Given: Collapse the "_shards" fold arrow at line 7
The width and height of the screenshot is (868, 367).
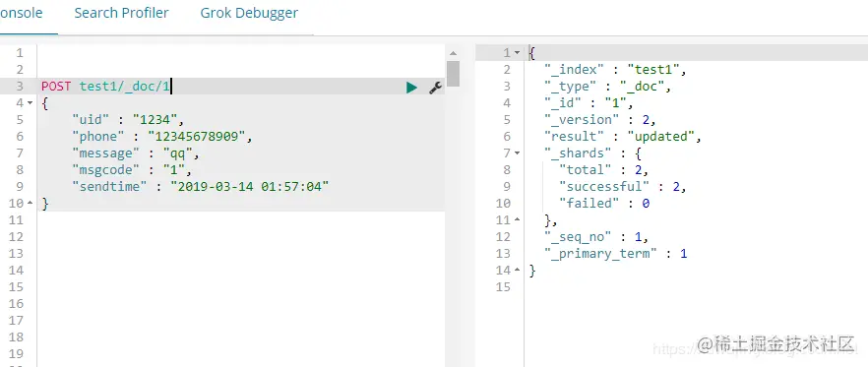Looking at the screenshot, I should point(517,153).
